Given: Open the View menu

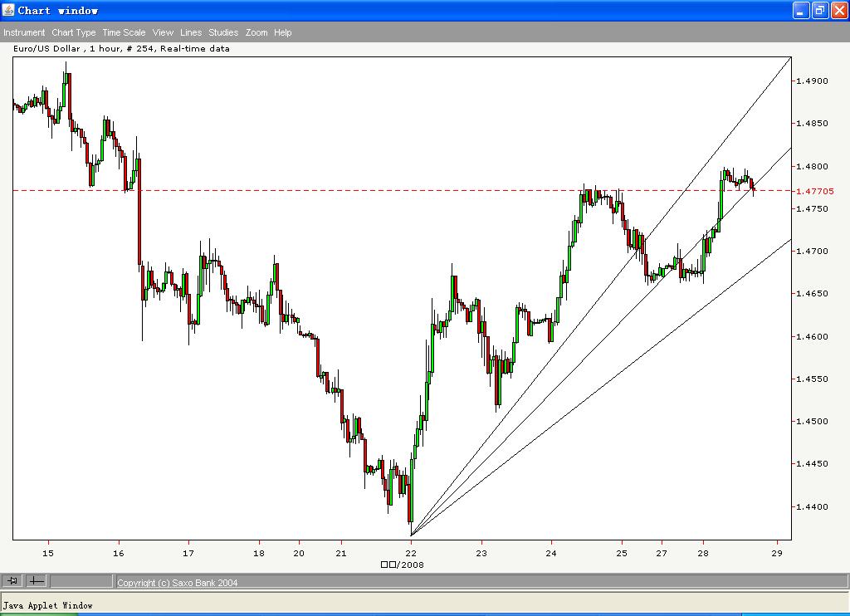Looking at the screenshot, I should [x=163, y=32].
